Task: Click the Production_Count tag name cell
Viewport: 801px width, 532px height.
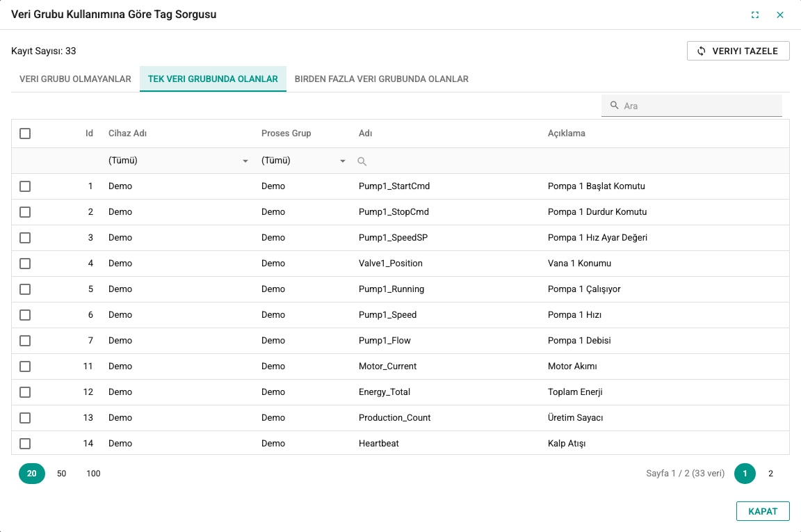Action: click(x=394, y=418)
